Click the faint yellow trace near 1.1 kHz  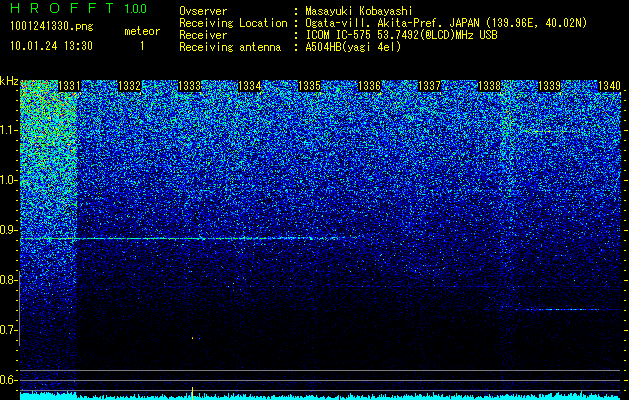point(550,131)
